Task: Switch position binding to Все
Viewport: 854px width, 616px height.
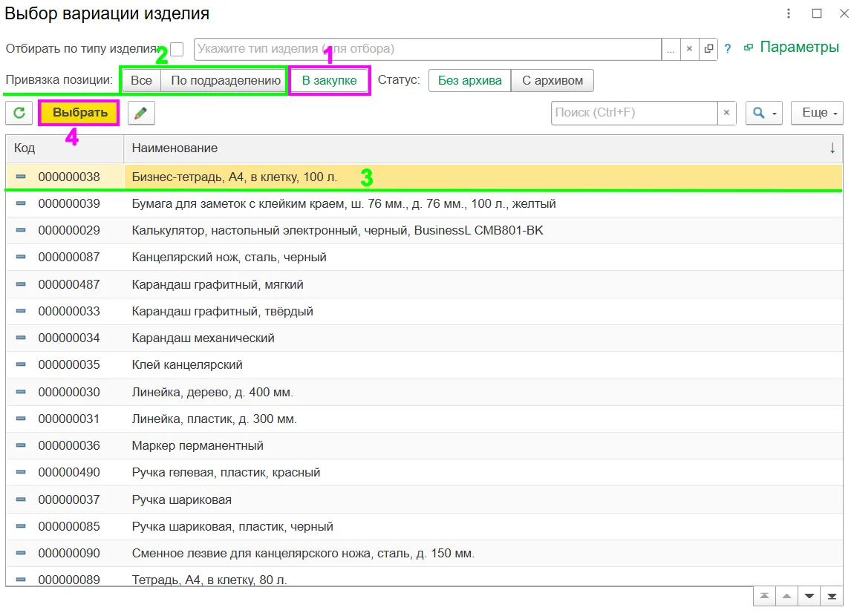Action: 141,81
